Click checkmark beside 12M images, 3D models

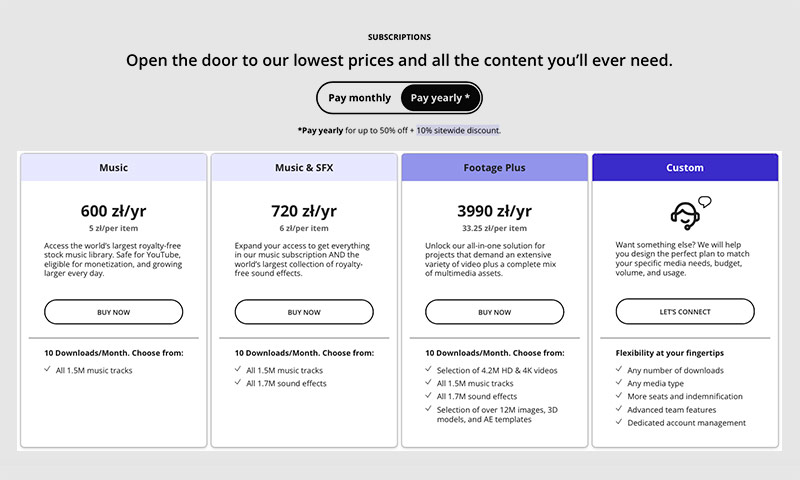coord(429,409)
